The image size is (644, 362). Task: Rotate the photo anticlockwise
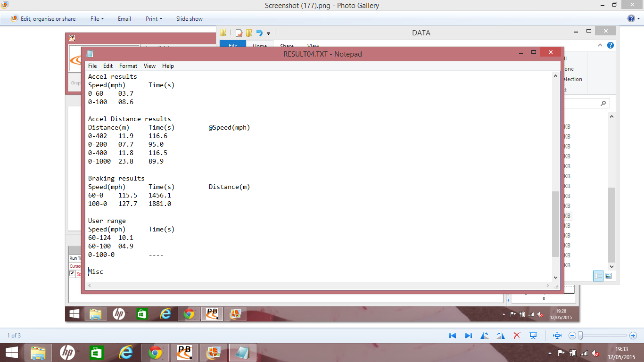pyautogui.click(x=485, y=336)
